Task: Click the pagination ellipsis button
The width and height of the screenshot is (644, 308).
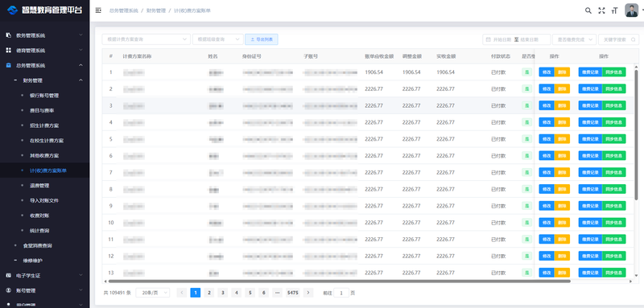Action: [277, 293]
